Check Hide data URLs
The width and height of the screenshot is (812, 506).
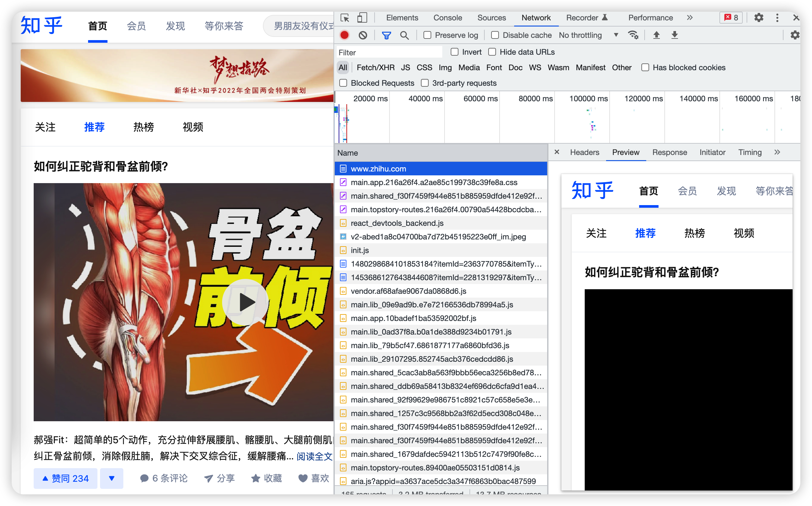coord(492,52)
